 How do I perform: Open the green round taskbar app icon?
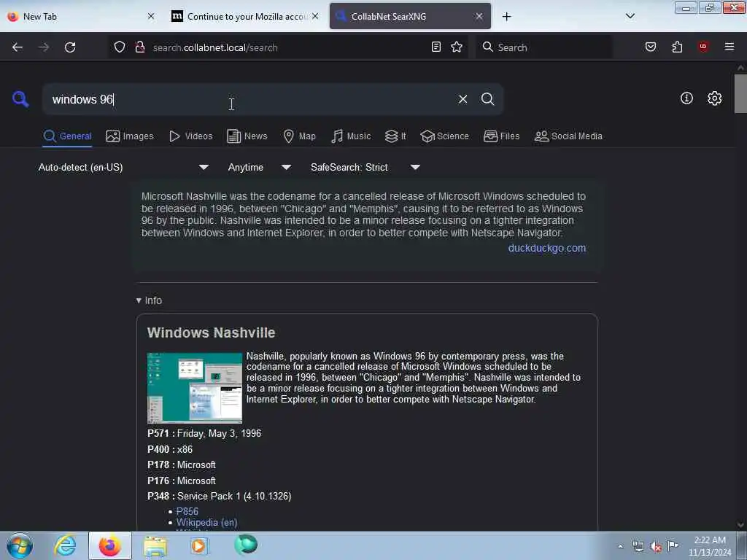246,545
